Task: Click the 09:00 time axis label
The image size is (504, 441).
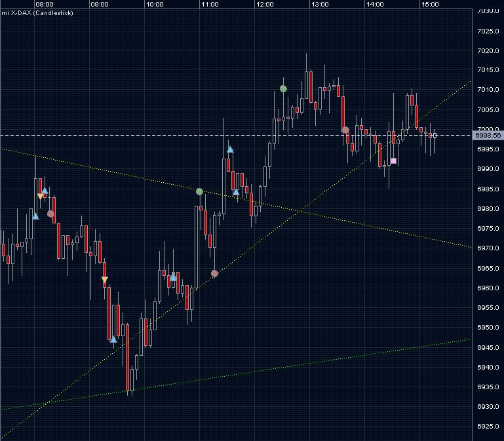Action: click(100, 4)
